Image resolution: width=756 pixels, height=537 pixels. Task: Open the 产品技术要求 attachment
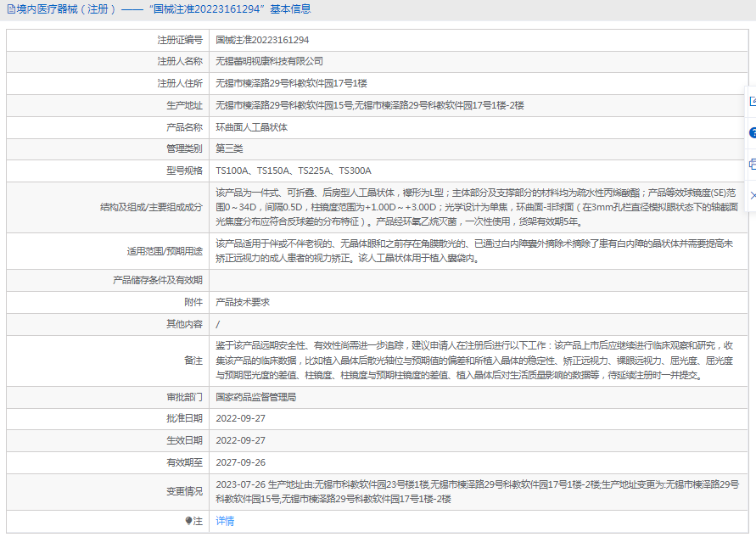(x=243, y=302)
